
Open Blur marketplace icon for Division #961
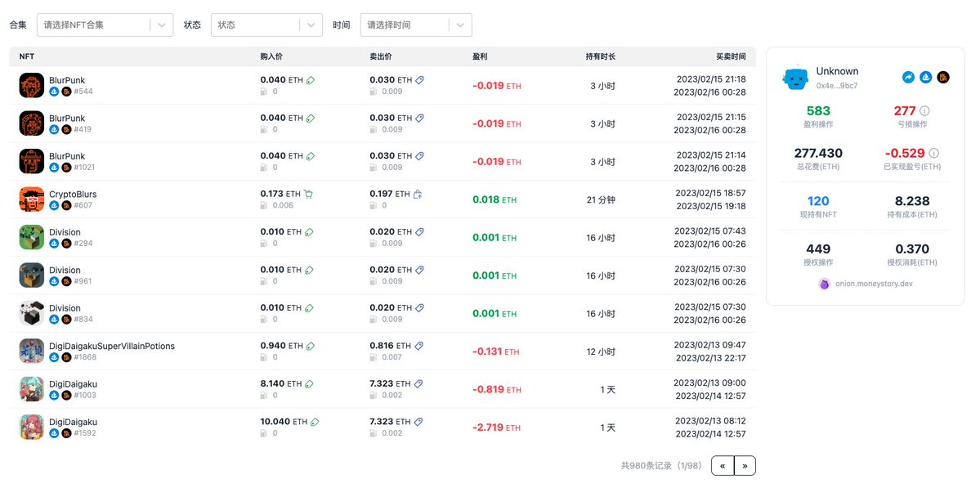66,281
